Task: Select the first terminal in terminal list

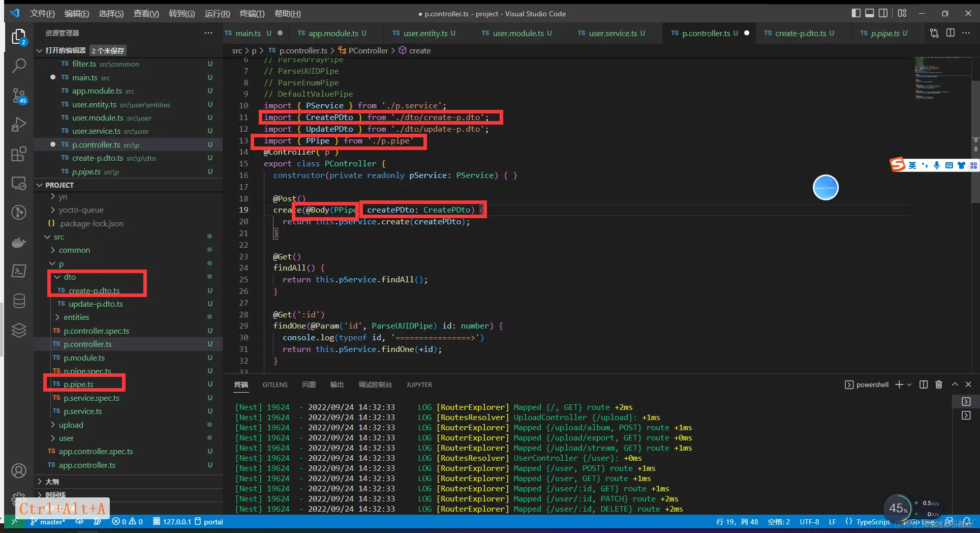Action: click(x=966, y=402)
